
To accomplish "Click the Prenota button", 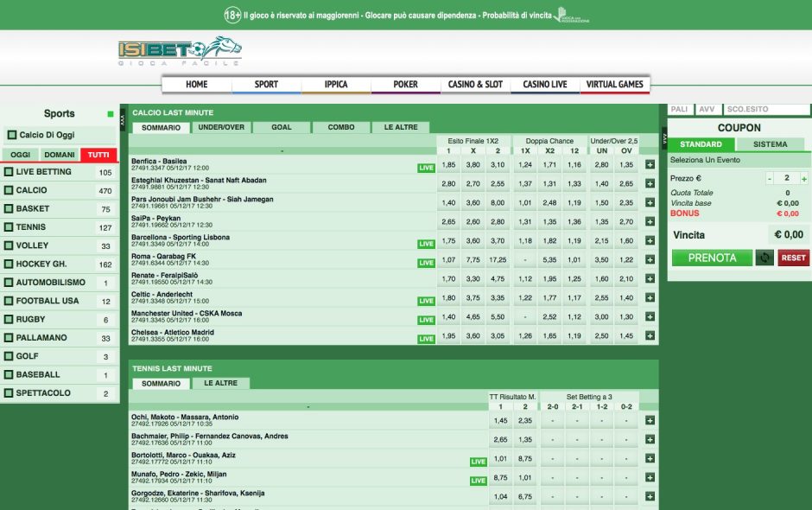I will pyautogui.click(x=712, y=258).
